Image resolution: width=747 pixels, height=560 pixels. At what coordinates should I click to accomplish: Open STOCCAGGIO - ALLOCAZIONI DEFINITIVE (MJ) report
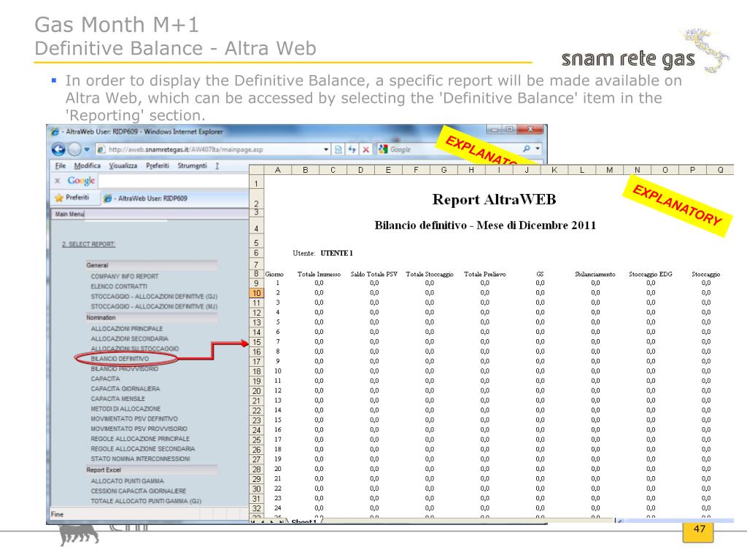(x=154, y=306)
